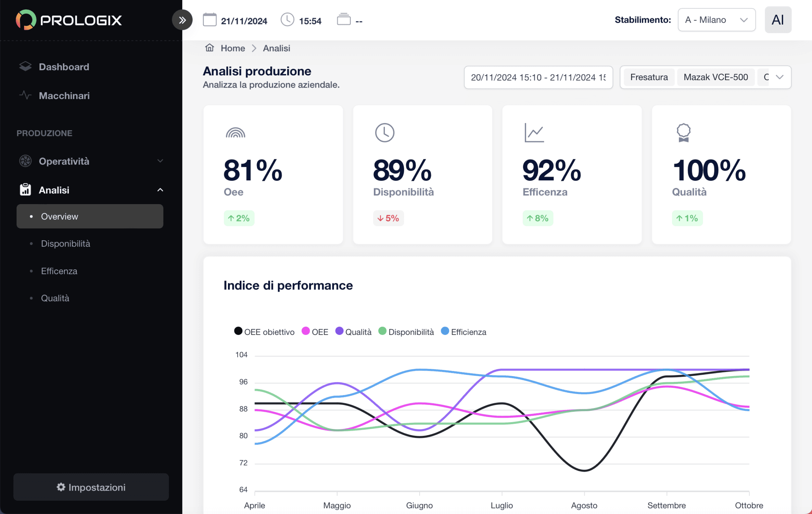Click the 100% Qualità value
This screenshot has height=514, width=812.
[709, 170]
